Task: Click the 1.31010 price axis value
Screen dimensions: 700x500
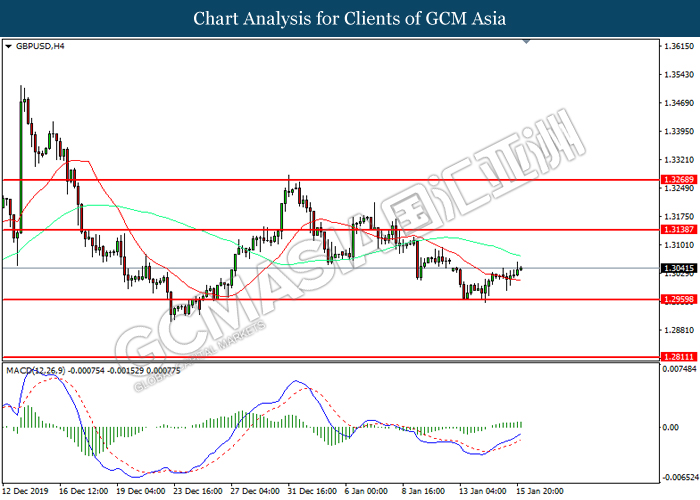Action: (x=679, y=245)
